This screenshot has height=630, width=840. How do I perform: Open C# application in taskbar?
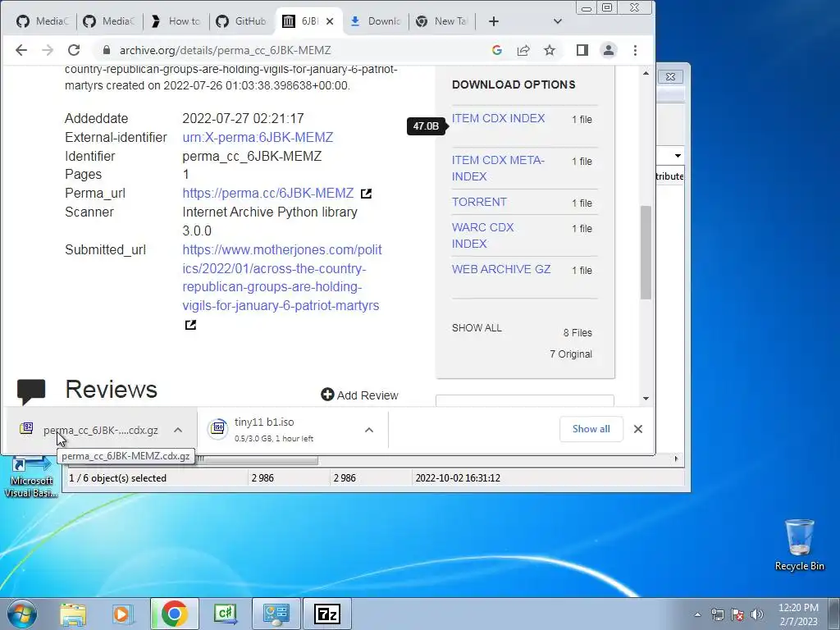pos(225,614)
